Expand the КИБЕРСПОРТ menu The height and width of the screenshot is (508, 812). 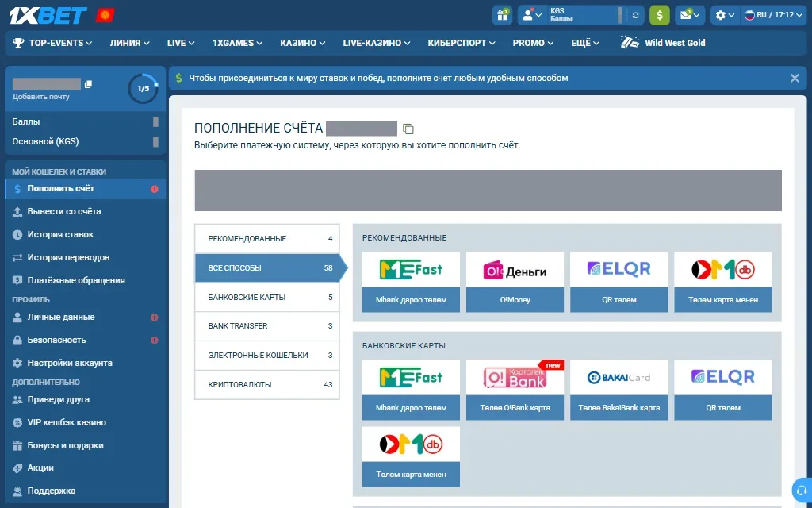pyautogui.click(x=462, y=43)
